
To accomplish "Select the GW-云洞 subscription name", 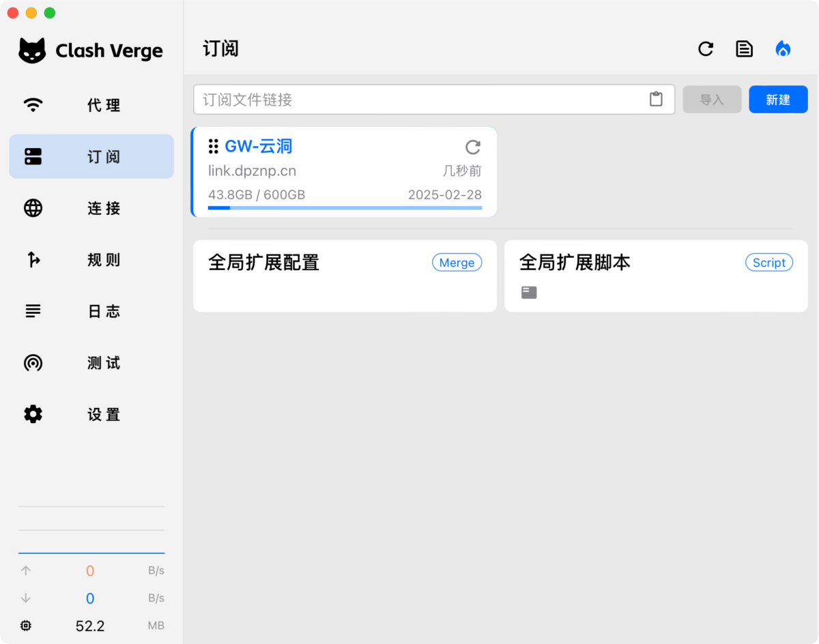I will (x=259, y=146).
